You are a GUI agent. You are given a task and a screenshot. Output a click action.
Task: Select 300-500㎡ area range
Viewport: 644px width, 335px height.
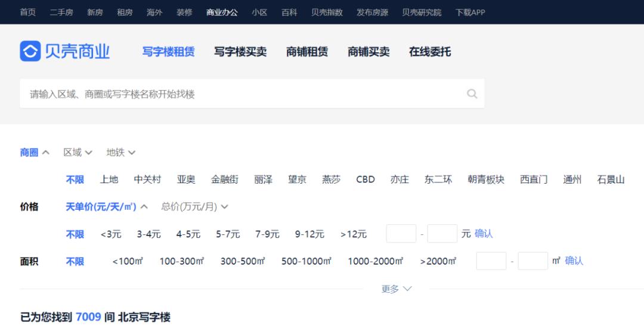tap(243, 261)
